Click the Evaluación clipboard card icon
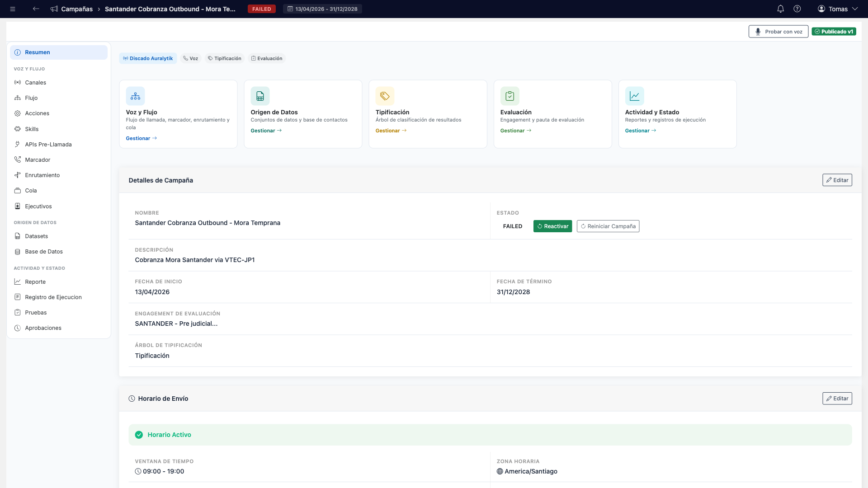The height and width of the screenshot is (488, 868). tap(509, 96)
